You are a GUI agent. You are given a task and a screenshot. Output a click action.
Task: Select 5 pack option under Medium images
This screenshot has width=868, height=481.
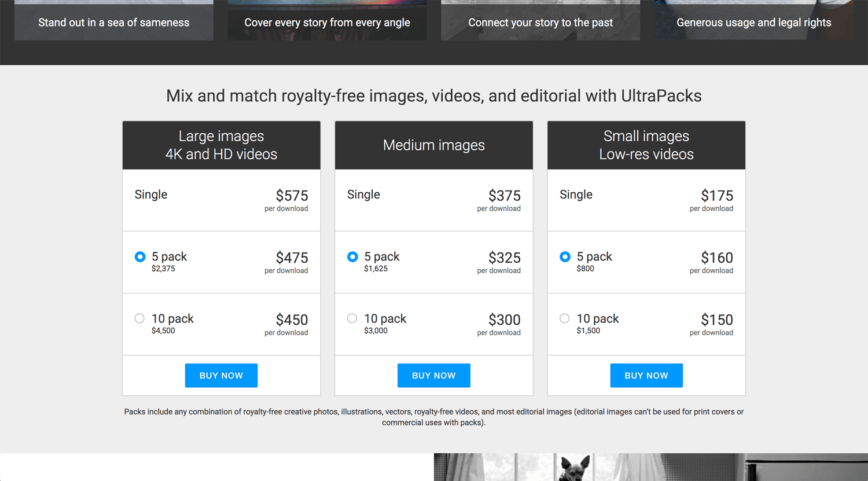(x=352, y=256)
